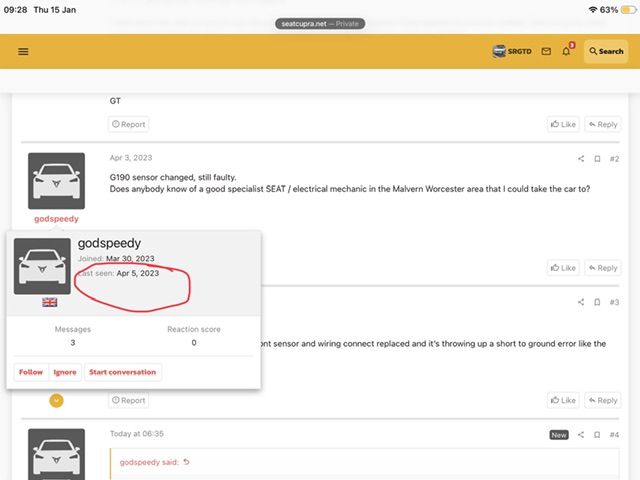The image size is (640, 480).
Task: Jump to quoted post via arrow after 'godspeedy said'
Action: [x=186, y=462]
